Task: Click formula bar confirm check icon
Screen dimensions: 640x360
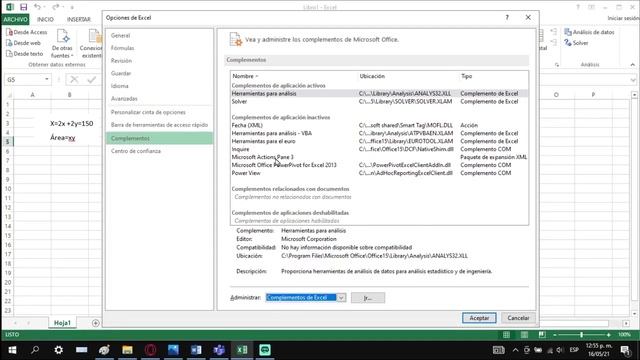Action: pos(91,79)
